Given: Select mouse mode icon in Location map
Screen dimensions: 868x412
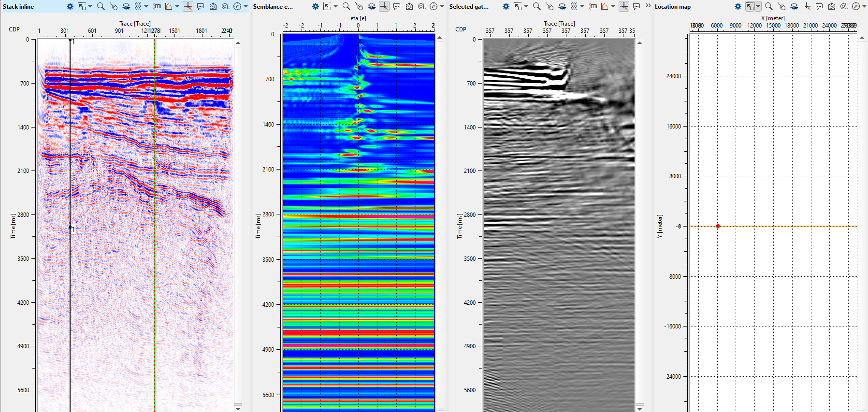Looking at the screenshot, I should pos(781,6).
